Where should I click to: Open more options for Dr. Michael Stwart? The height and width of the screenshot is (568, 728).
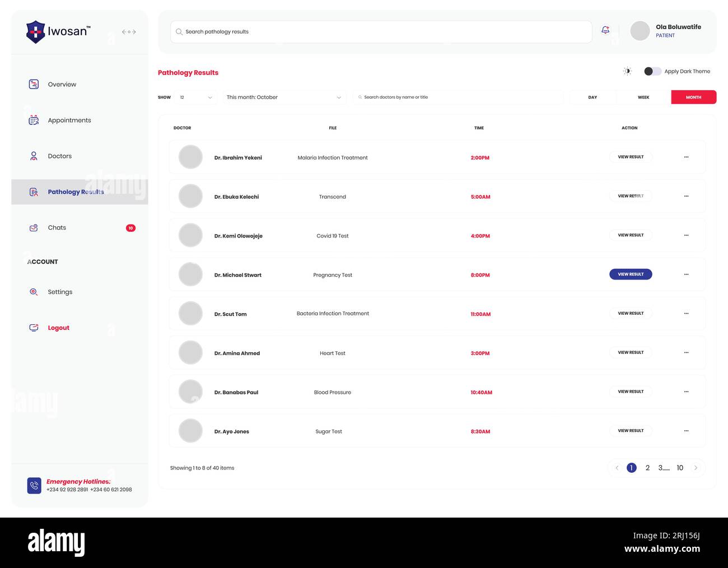click(686, 274)
